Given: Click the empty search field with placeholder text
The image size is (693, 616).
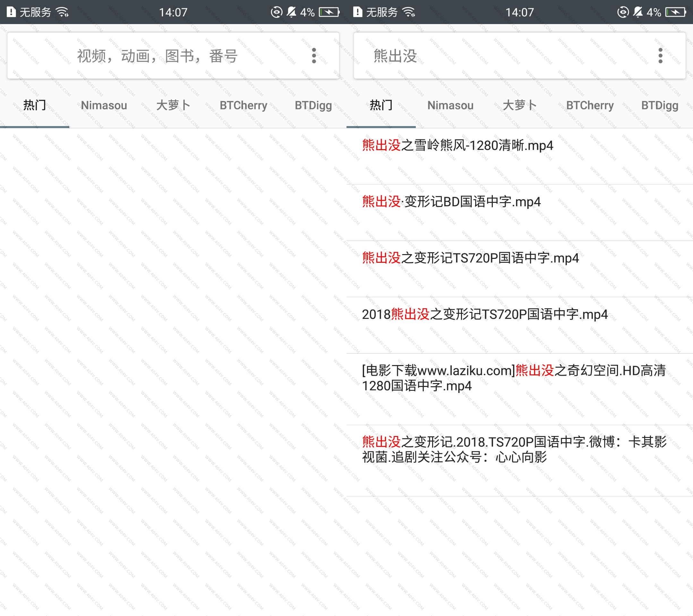Looking at the screenshot, I should pyautogui.click(x=157, y=56).
